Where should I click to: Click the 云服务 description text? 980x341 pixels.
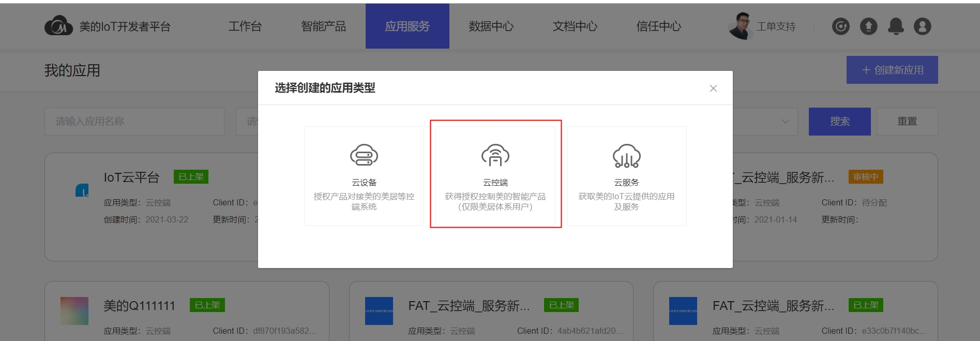626,202
